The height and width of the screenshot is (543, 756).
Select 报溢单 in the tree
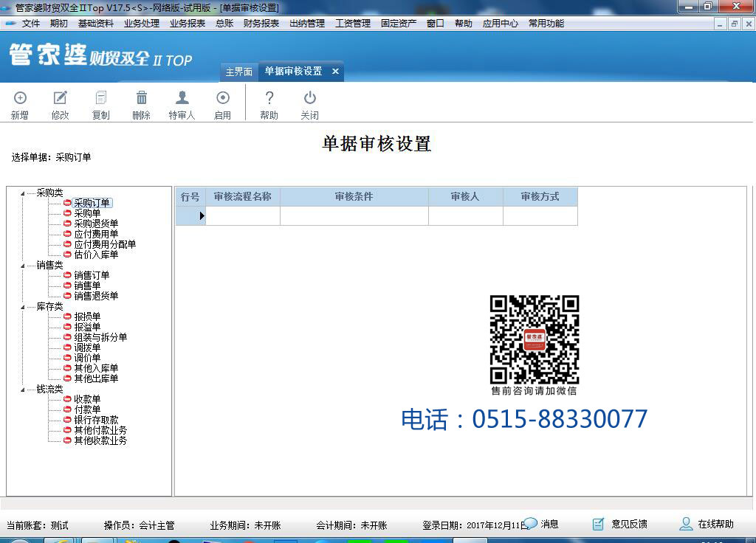click(x=87, y=327)
